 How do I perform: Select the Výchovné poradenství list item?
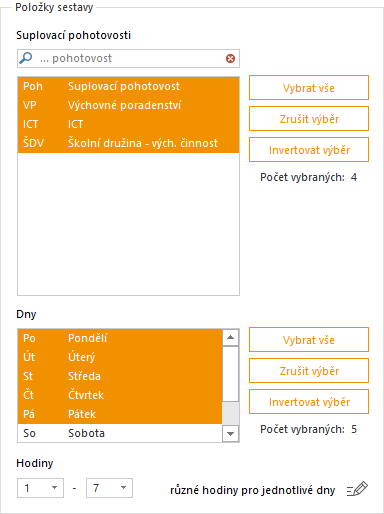(x=128, y=105)
